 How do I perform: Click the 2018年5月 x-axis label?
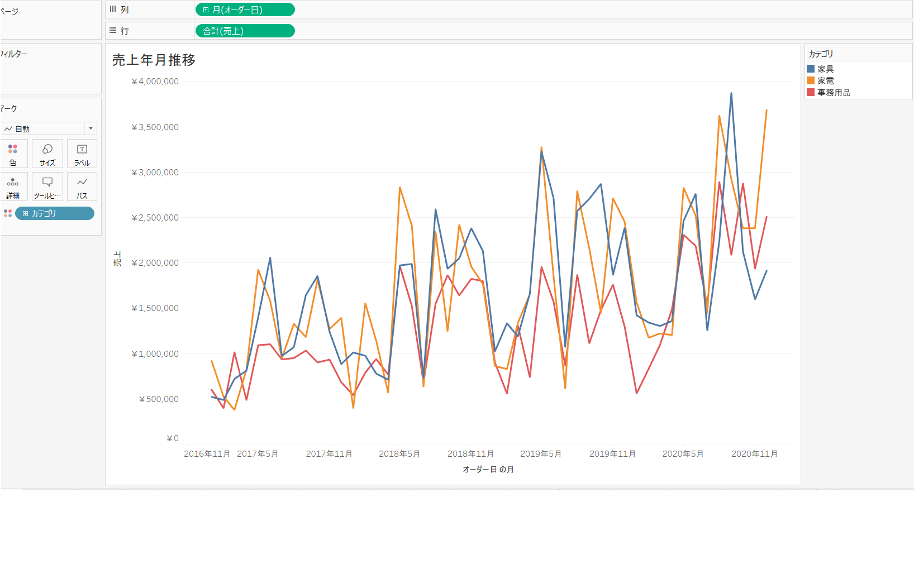(x=399, y=454)
